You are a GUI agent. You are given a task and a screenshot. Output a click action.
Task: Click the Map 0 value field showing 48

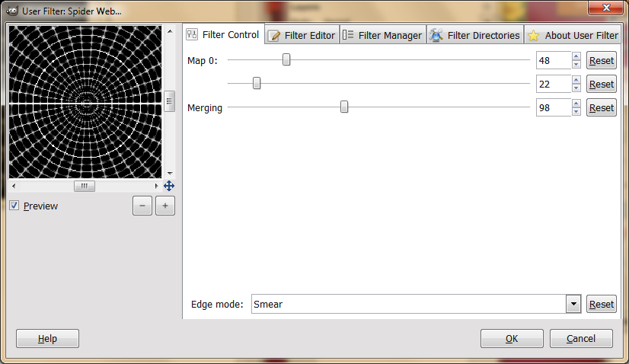pyautogui.click(x=554, y=61)
